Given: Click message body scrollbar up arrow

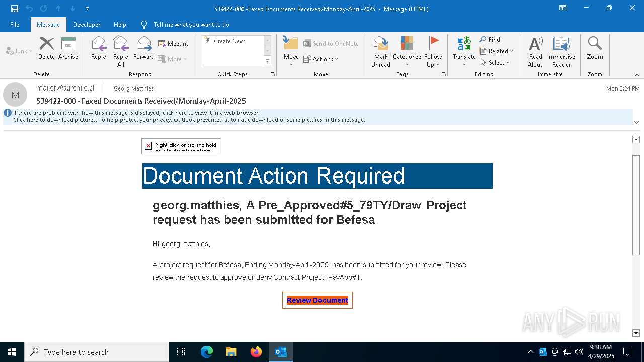Looking at the screenshot, I should coord(636,139).
